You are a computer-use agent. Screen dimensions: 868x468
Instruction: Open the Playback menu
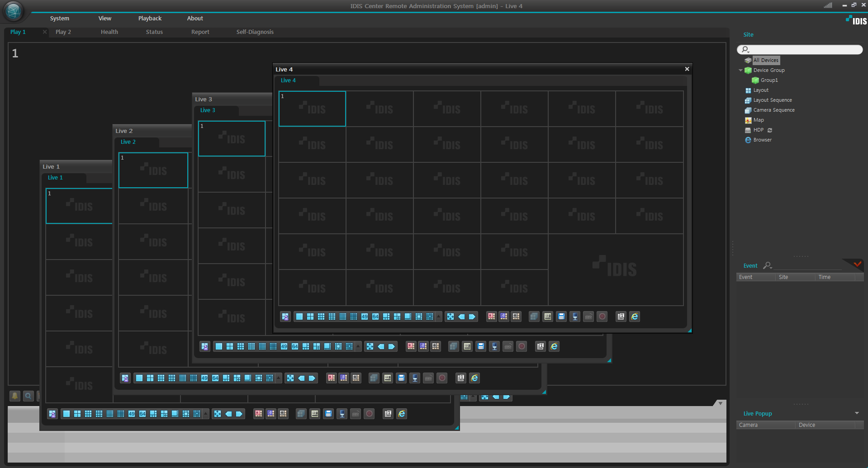[150, 19]
